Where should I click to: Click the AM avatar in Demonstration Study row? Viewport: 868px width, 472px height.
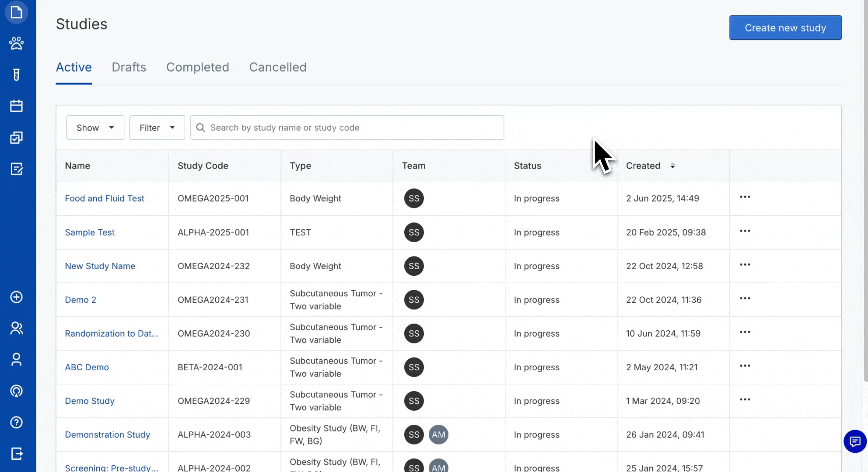(x=438, y=435)
